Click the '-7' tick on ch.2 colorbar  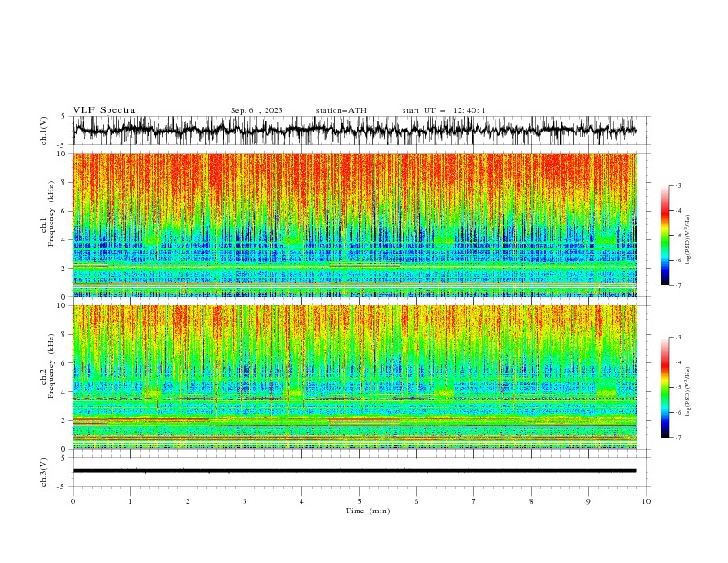pyautogui.click(x=677, y=437)
